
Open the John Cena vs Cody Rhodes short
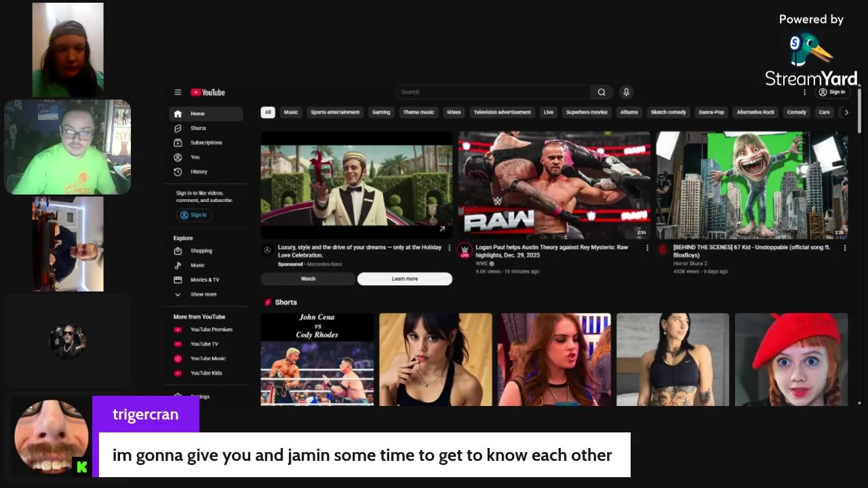(x=317, y=359)
